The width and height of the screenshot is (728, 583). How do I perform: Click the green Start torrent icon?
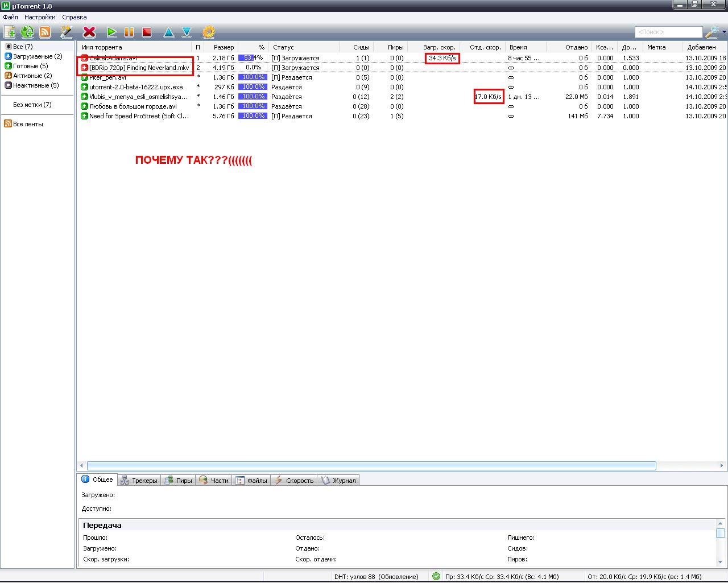click(111, 32)
